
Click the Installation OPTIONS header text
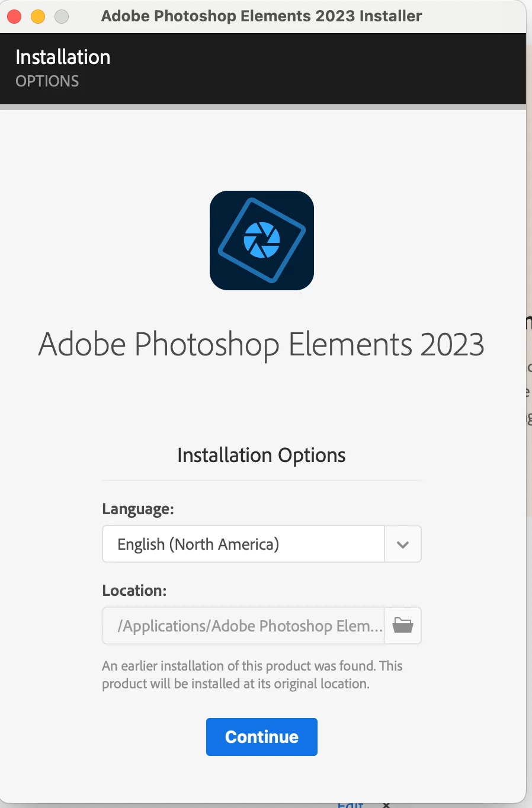[x=63, y=68]
